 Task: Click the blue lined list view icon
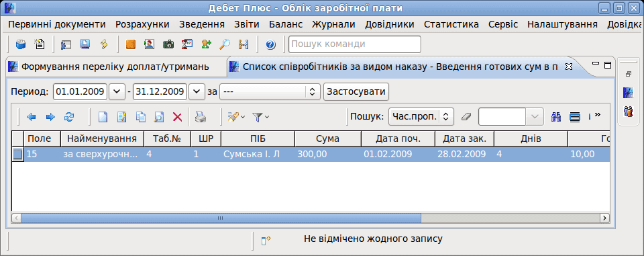pyautogui.click(x=575, y=118)
